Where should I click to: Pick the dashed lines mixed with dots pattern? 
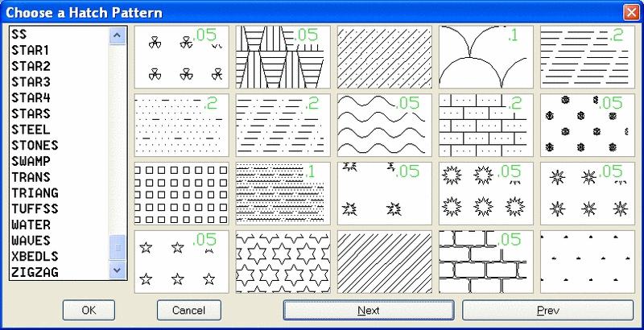pyautogui.click(x=283, y=126)
